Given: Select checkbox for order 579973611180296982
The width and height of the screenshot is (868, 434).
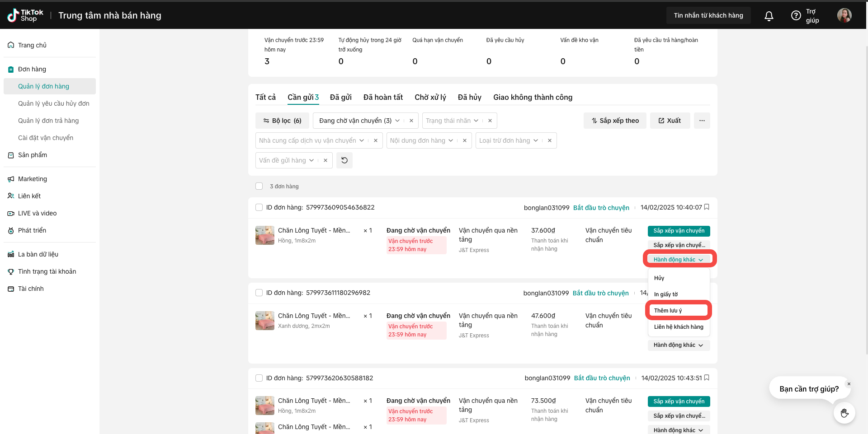Looking at the screenshot, I should [259, 293].
